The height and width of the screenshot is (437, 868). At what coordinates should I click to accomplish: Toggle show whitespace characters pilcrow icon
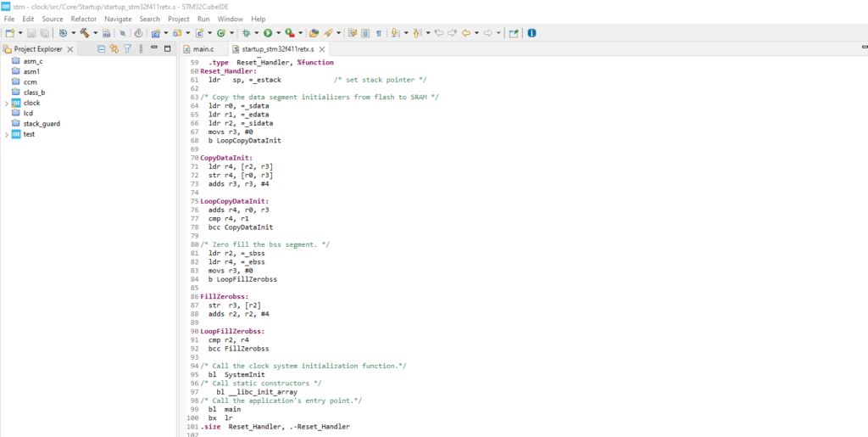pyautogui.click(x=378, y=33)
